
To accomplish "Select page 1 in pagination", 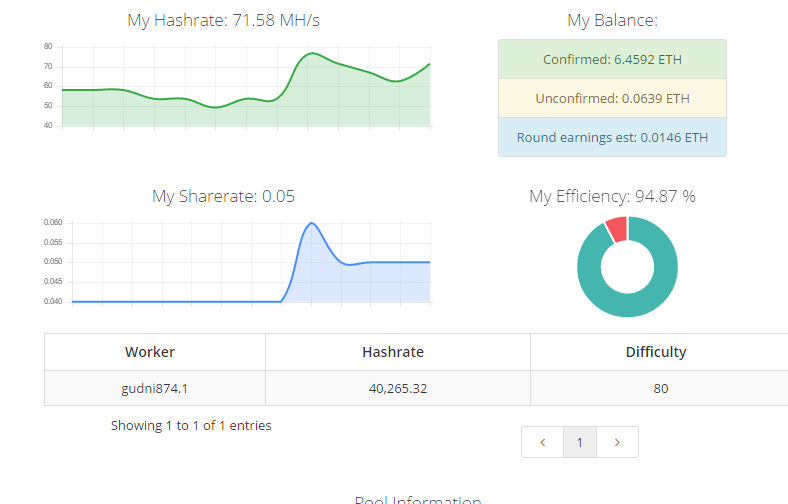I will pyautogui.click(x=579, y=442).
